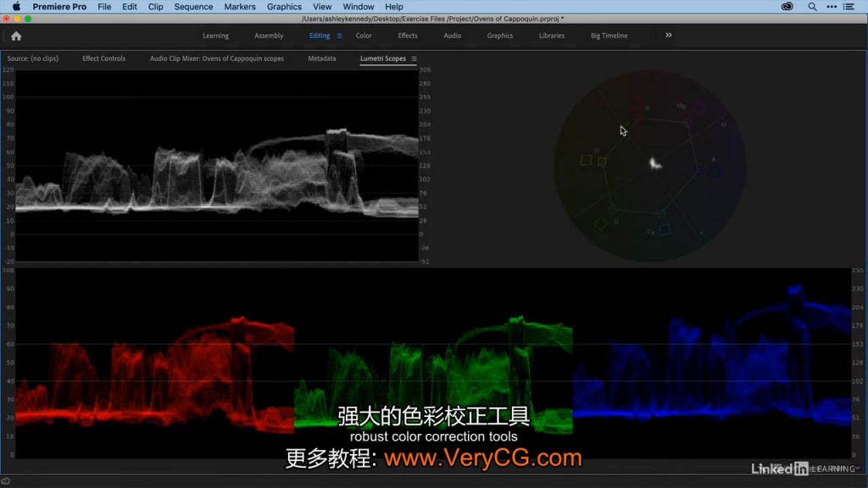Open the Window menu
This screenshot has width=868, height=488.
point(359,7)
